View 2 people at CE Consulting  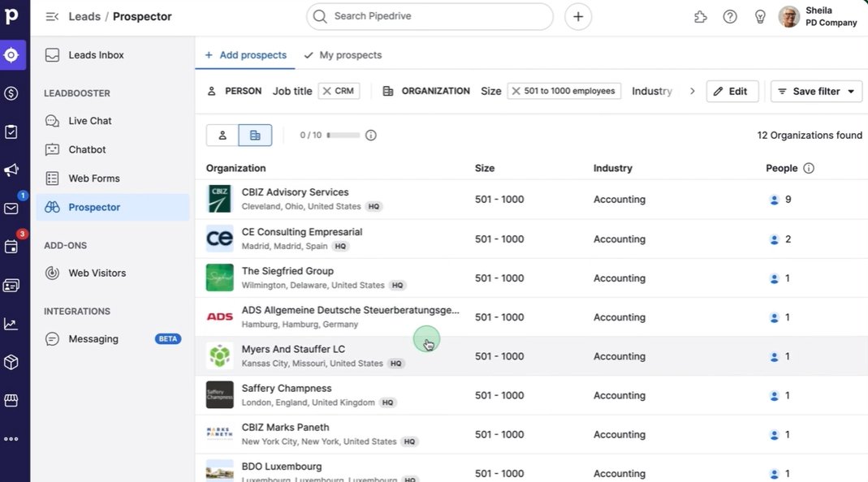click(x=780, y=239)
